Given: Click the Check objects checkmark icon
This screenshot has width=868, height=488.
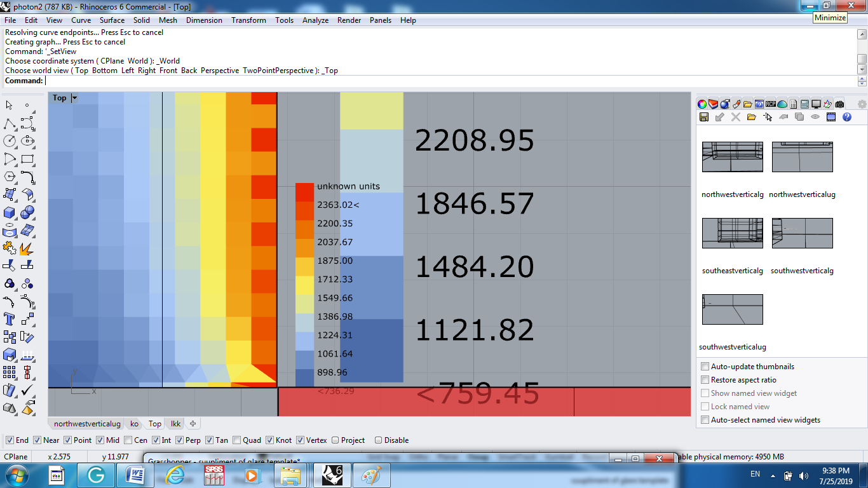Looking at the screenshot, I should 27,390.
